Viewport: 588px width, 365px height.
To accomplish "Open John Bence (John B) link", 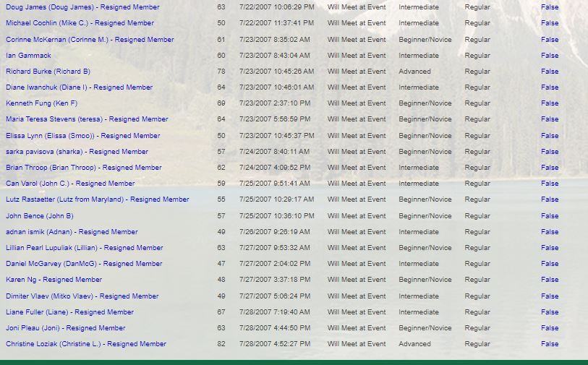I will tap(39, 216).
